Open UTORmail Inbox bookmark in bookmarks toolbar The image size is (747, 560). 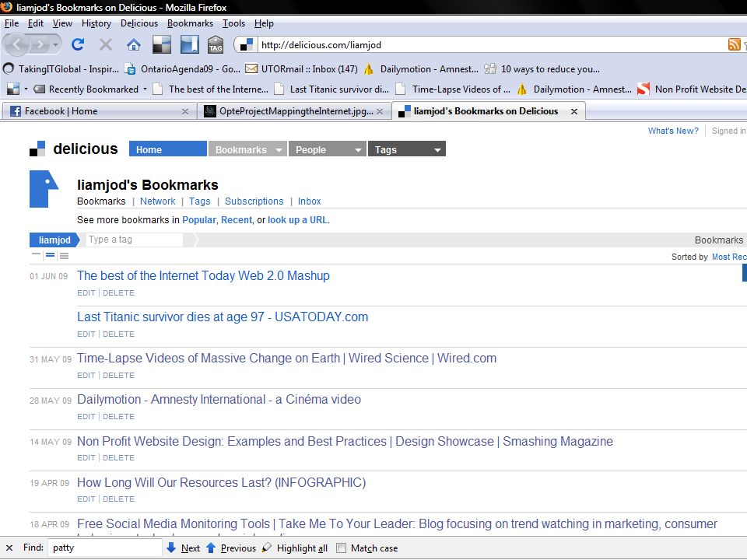tap(302, 69)
